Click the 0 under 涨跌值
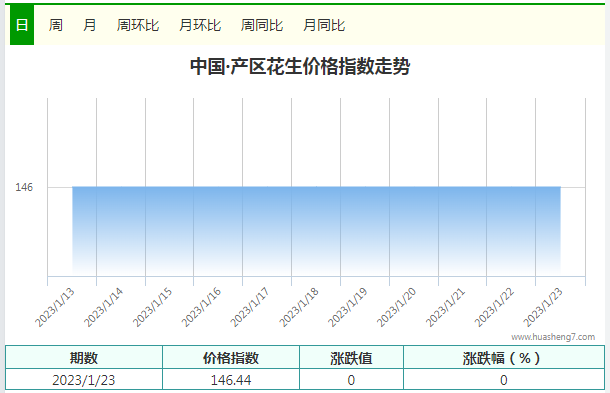Image resolution: width=610 pixels, height=393 pixels. pyautogui.click(x=351, y=380)
